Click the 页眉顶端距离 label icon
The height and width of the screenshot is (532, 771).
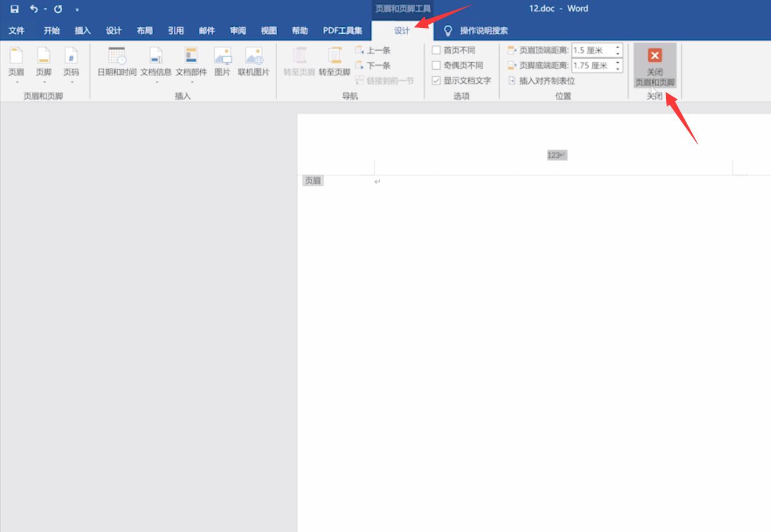pyautogui.click(x=512, y=50)
